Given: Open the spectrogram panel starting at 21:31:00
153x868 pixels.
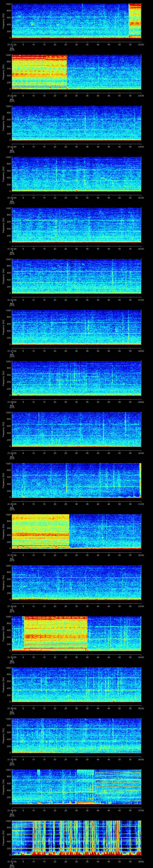Looking at the screenshot, I should coord(76,532).
